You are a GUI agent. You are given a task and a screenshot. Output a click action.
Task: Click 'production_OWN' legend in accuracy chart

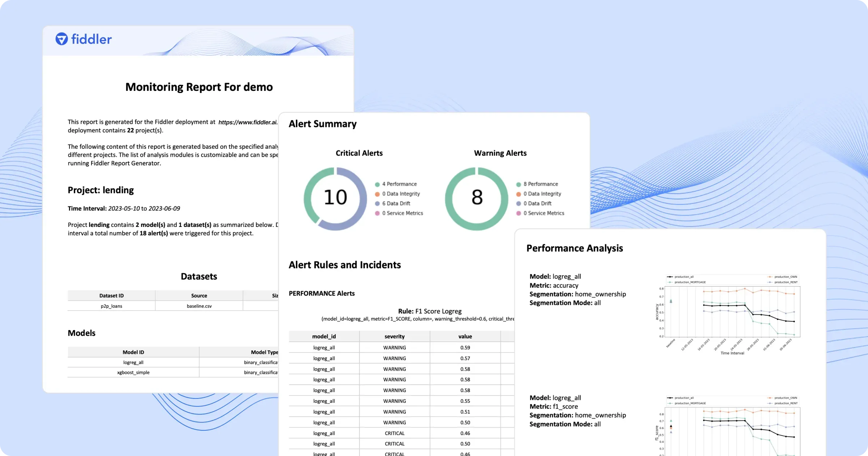pos(782,277)
